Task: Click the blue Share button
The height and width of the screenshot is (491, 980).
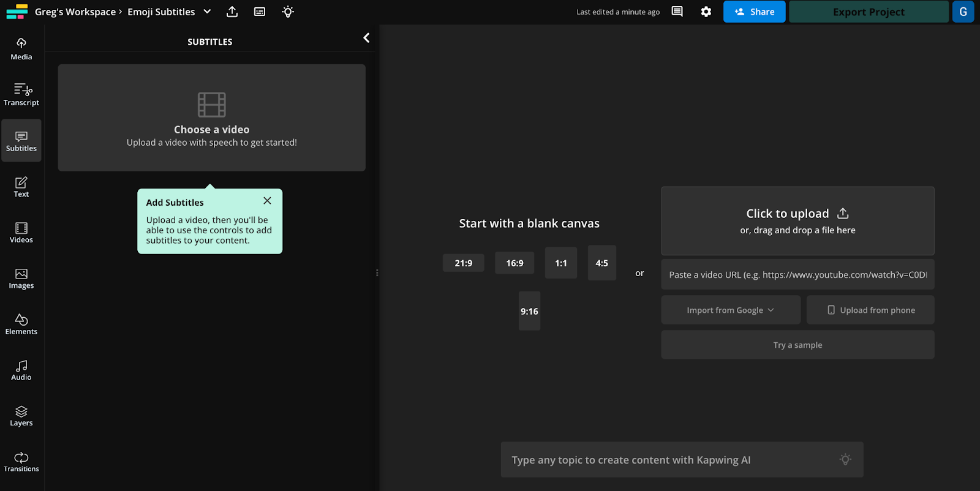Action: (754, 12)
